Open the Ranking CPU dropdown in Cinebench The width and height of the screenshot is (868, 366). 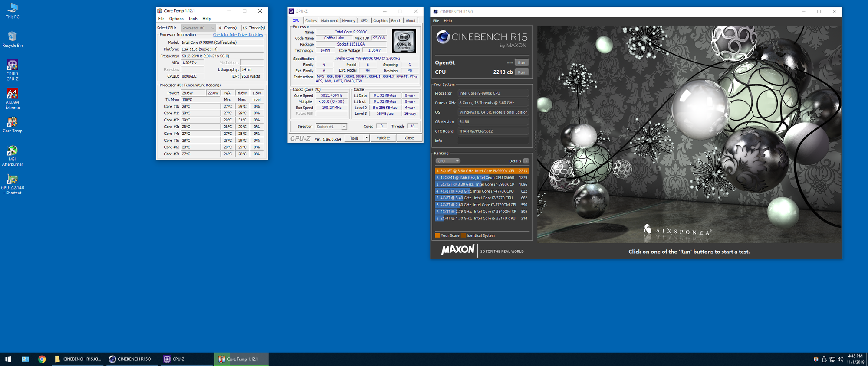tap(447, 161)
